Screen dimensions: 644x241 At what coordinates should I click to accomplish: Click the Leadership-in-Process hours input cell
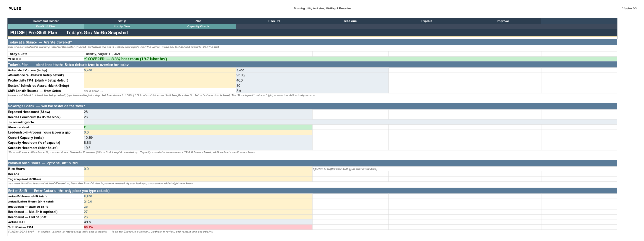(x=198, y=132)
